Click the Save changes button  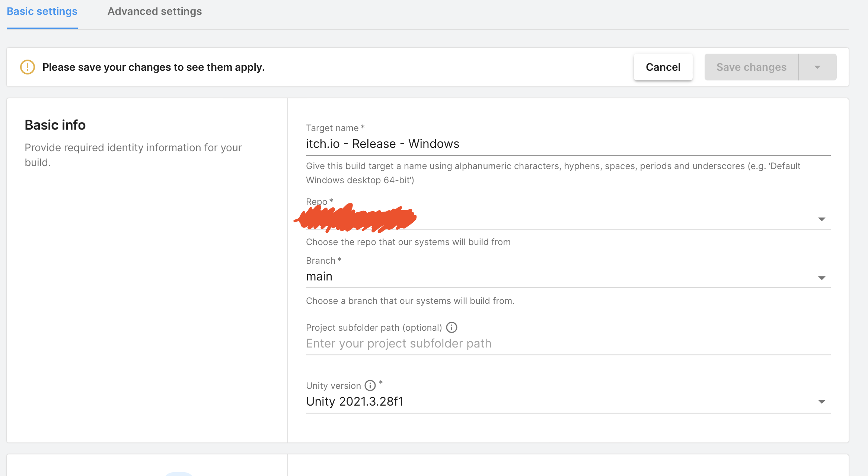point(751,67)
